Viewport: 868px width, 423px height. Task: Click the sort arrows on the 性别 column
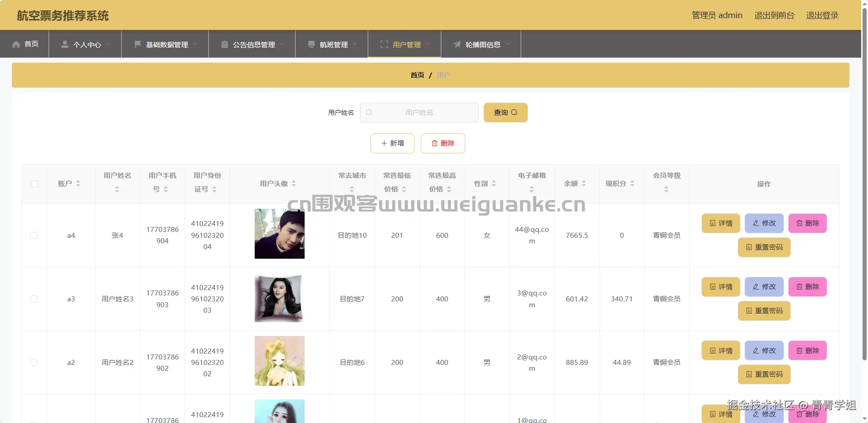pos(494,183)
